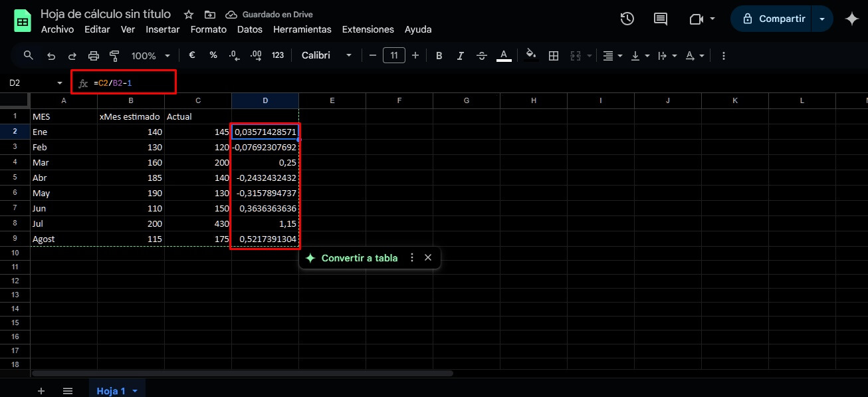Select the Hoja 1 sheet tab
This screenshot has width=868, height=397.
(111, 391)
